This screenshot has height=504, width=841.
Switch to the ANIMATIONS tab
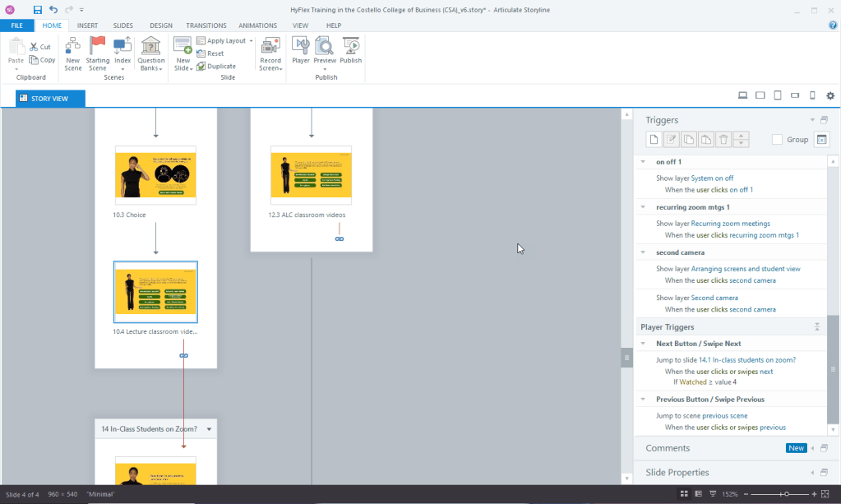click(x=257, y=25)
